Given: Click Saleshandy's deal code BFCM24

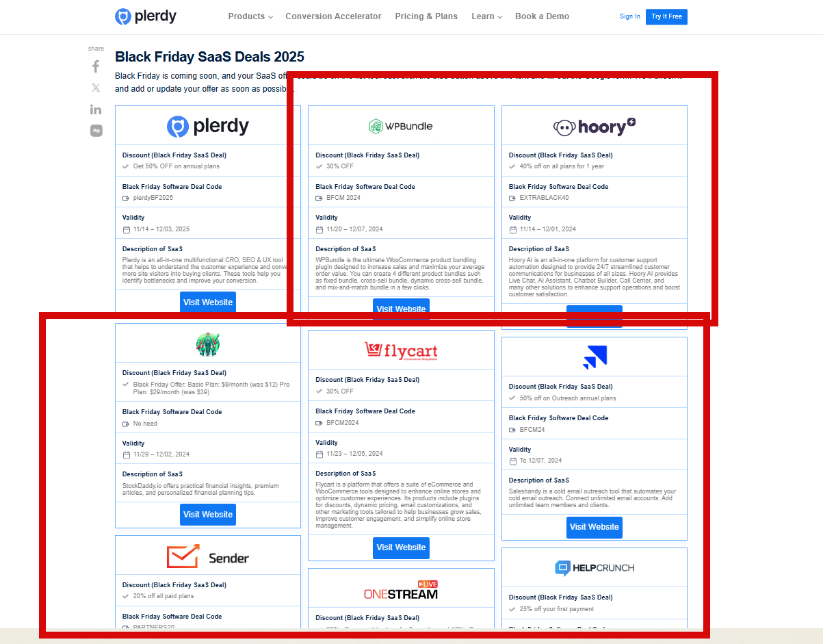Looking at the screenshot, I should tap(532, 430).
